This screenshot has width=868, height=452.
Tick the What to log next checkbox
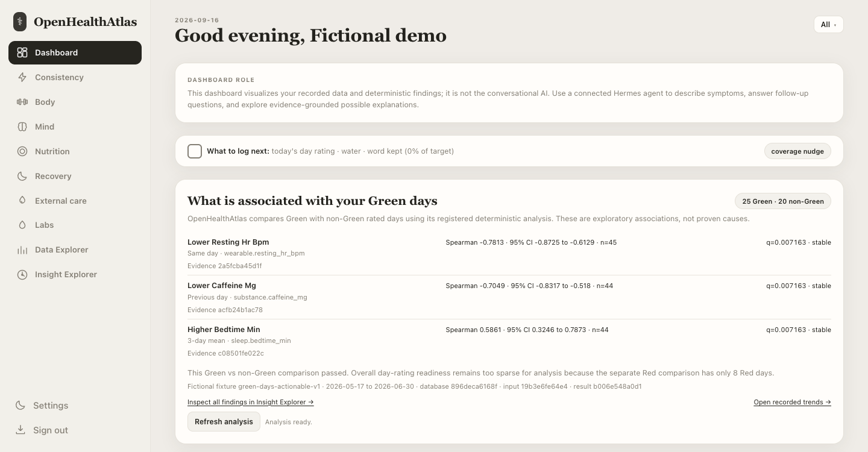[195, 151]
